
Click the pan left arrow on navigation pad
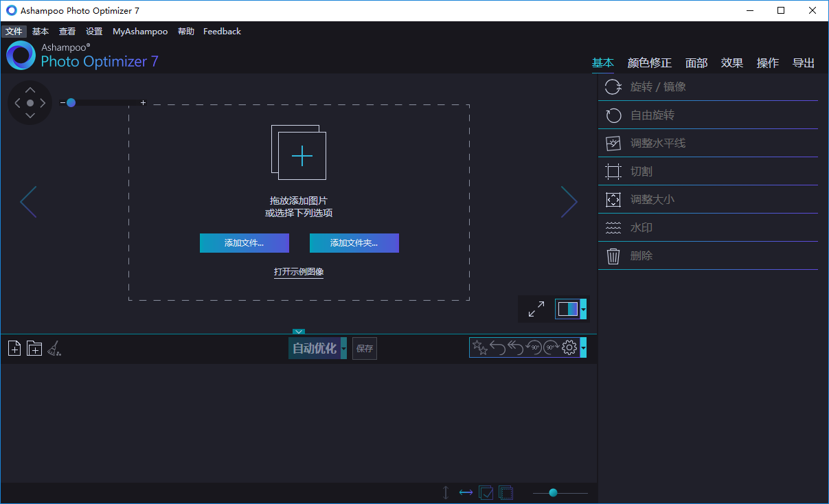coord(18,103)
